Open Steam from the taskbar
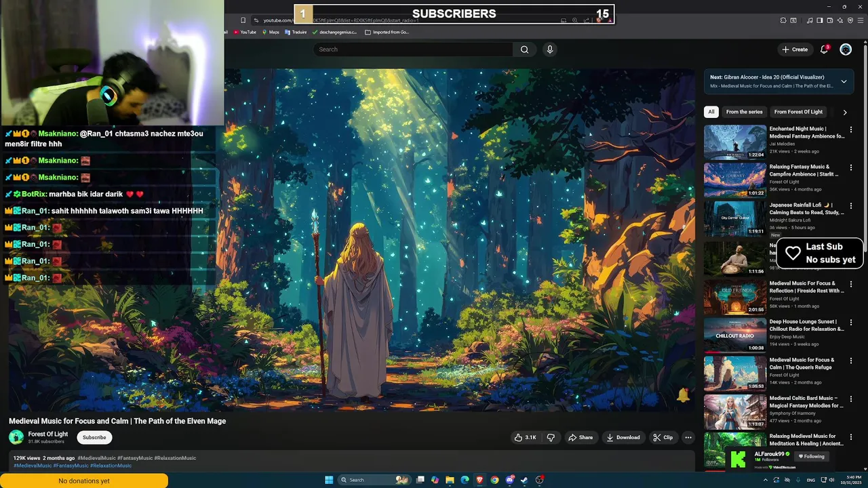Screen dimensions: 868x488 pyautogui.click(x=524, y=480)
